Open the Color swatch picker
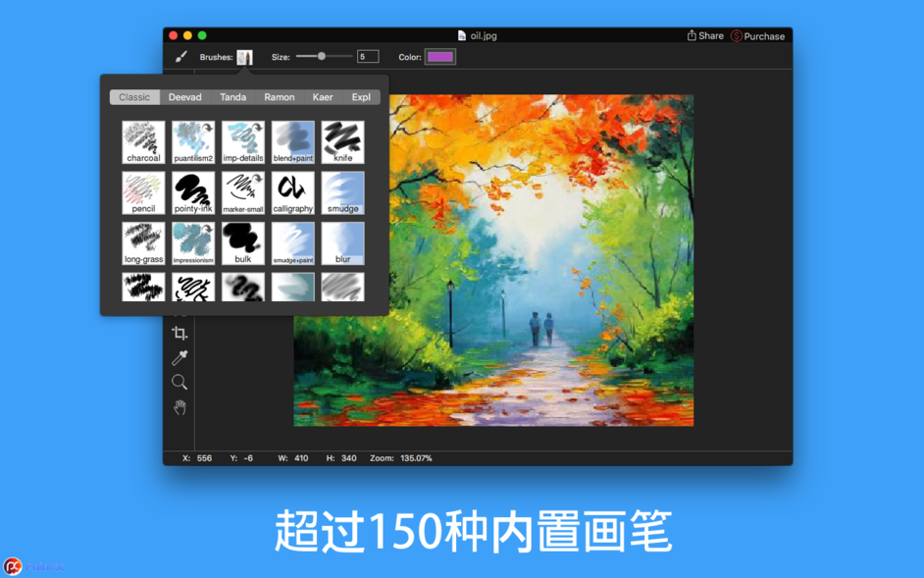 click(439, 56)
